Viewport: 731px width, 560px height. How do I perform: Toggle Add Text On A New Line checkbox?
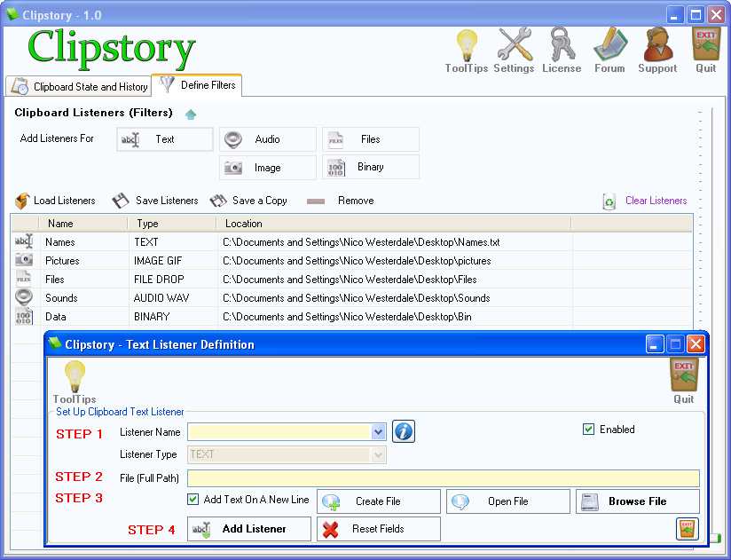click(x=193, y=500)
